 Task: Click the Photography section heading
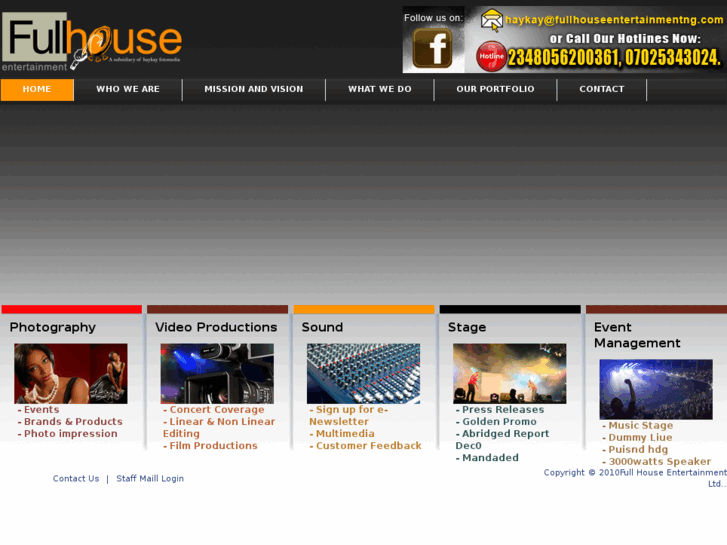click(52, 327)
